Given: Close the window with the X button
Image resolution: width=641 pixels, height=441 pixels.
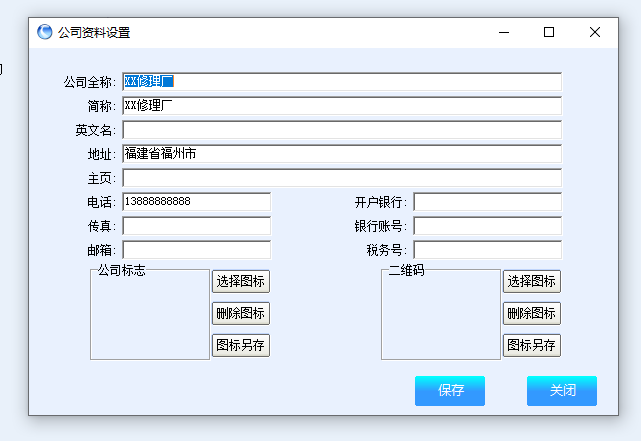Looking at the screenshot, I should click(595, 32).
